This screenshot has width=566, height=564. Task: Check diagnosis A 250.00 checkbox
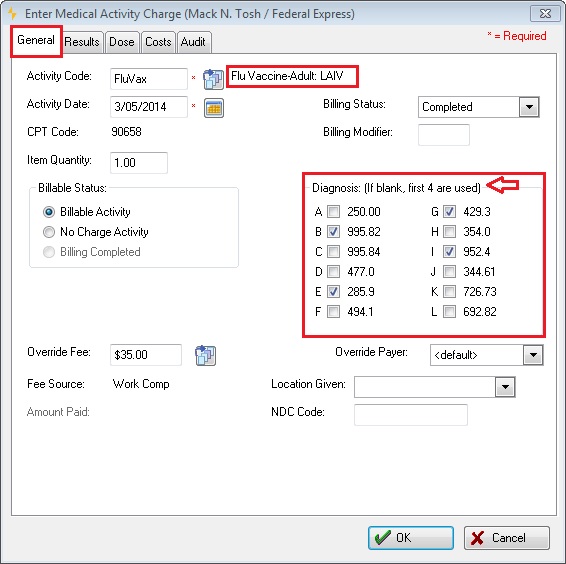tap(333, 212)
